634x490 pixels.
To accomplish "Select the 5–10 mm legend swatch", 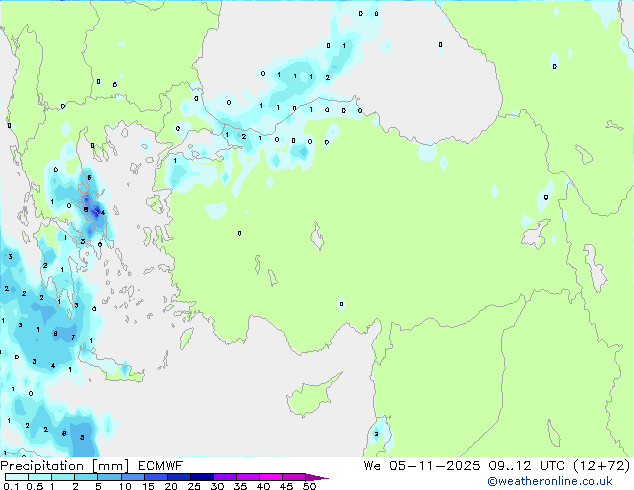I will (x=109, y=477).
